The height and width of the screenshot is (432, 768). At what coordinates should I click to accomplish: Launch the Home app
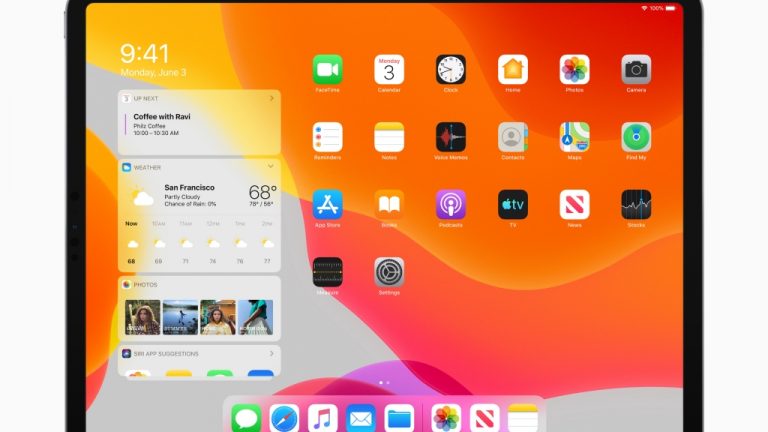click(512, 70)
